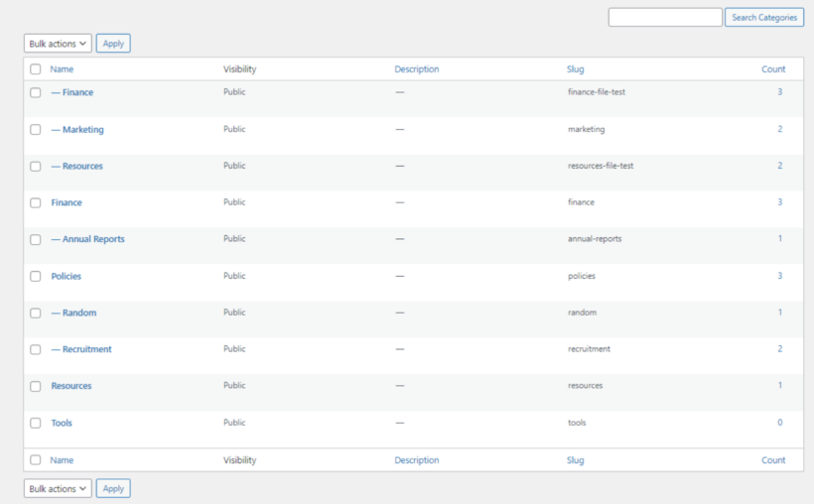Click the Apply button below the table
This screenshot has width=814, height=504.
[x=113, y=488]
